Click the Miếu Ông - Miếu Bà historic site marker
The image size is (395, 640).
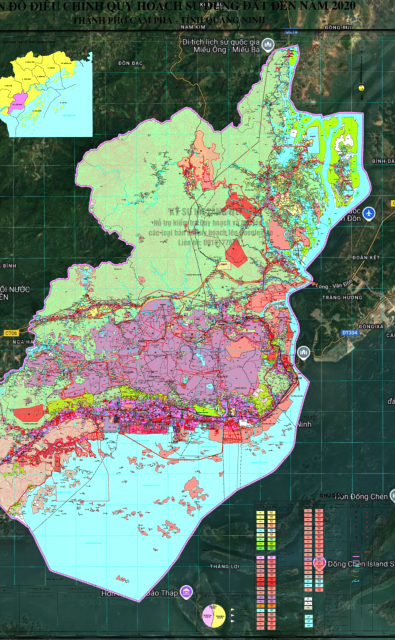tap(268, 44)
